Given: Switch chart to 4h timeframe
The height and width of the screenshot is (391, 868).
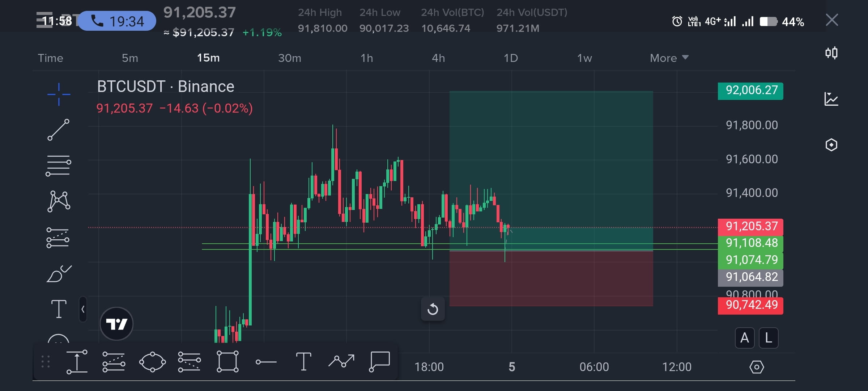Looking at the screenshot, I should click(x=438, y=58).
